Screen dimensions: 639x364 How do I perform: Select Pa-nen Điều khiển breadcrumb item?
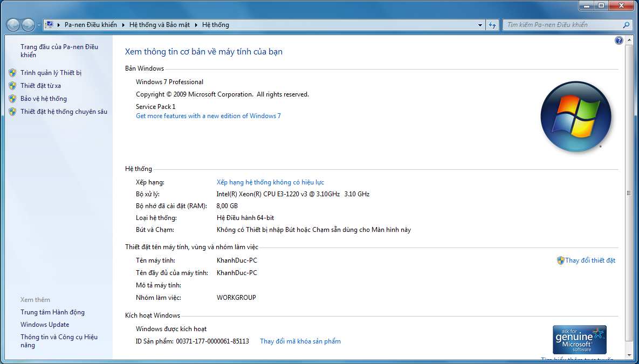pos(91,25)
